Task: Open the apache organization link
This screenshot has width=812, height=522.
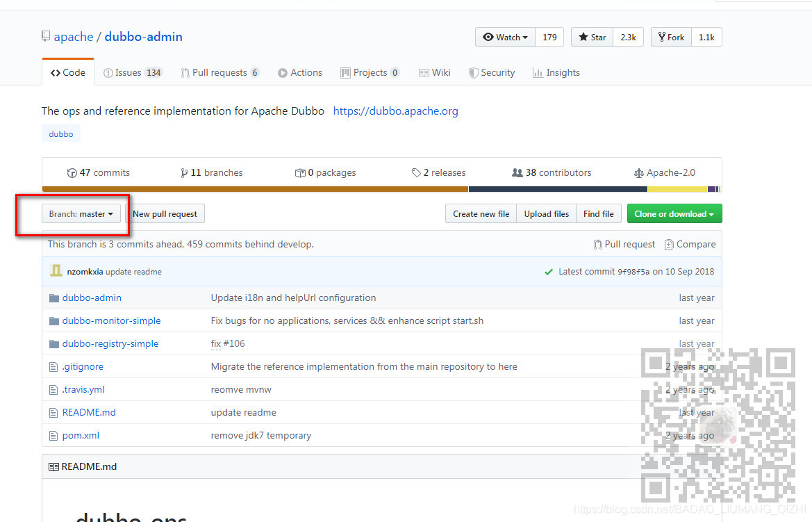Action: pos(74,37)
